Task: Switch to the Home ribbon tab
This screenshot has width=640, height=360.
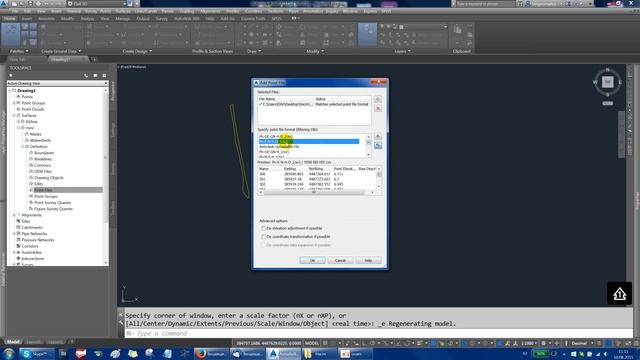Action: [x=10, y=19]
